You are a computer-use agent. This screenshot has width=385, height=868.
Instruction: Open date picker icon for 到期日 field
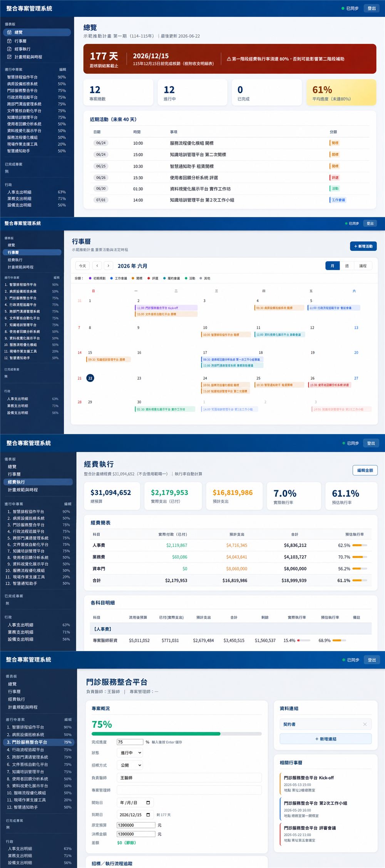[148, 815]
